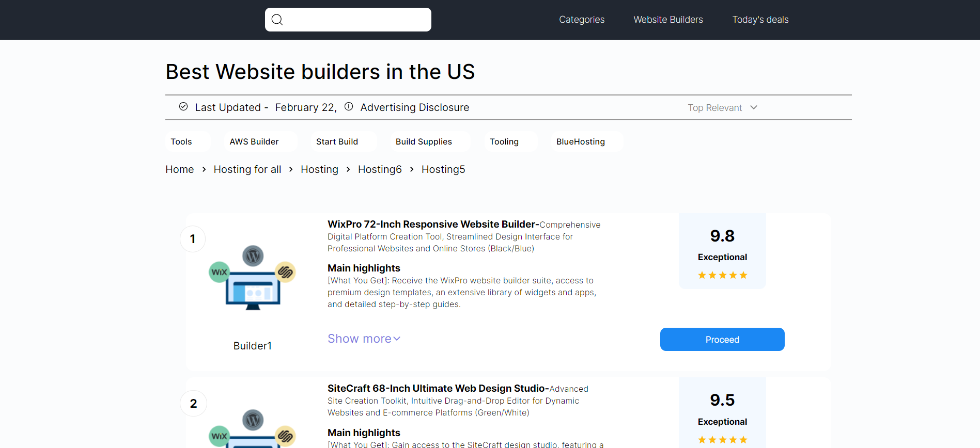Image resolution: width=980 pixels, height=448 pixels.
Task: Open the Advertising Disclosure link
Action: click(x=415, y=107)
